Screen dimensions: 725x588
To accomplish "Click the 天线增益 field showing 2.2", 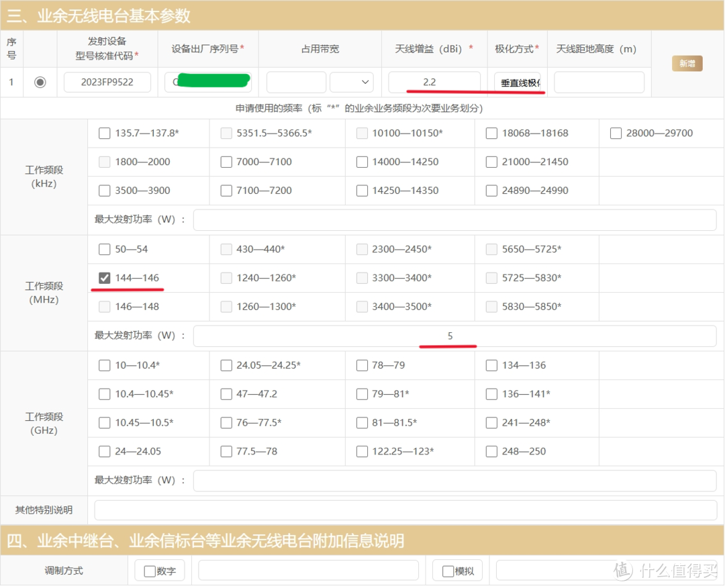I will pyautogui.click(x=434, y=81).
